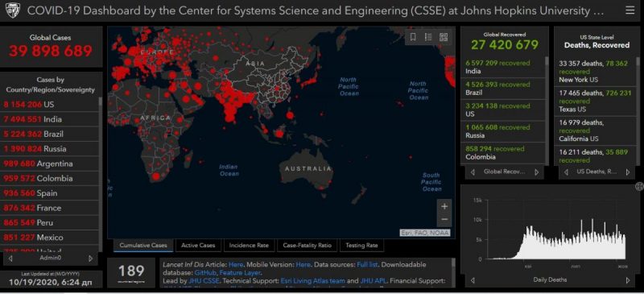The image size is (644, 294).
Task: Next arrow beside US Deaths pager
Action: (627, 172)
